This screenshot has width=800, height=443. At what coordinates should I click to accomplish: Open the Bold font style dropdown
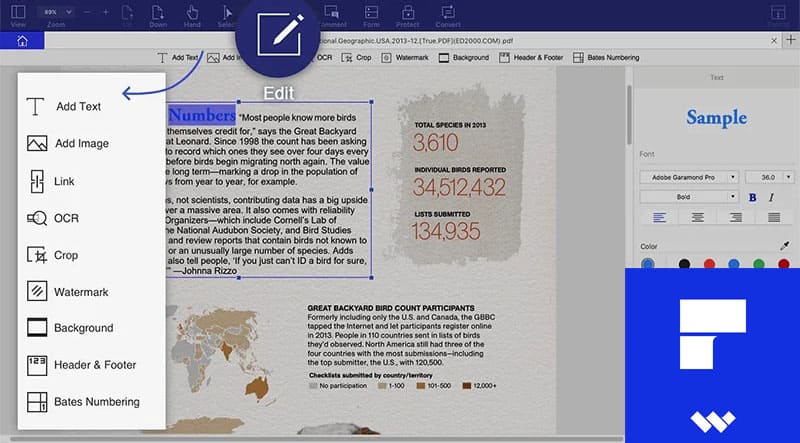click(689, 196)
